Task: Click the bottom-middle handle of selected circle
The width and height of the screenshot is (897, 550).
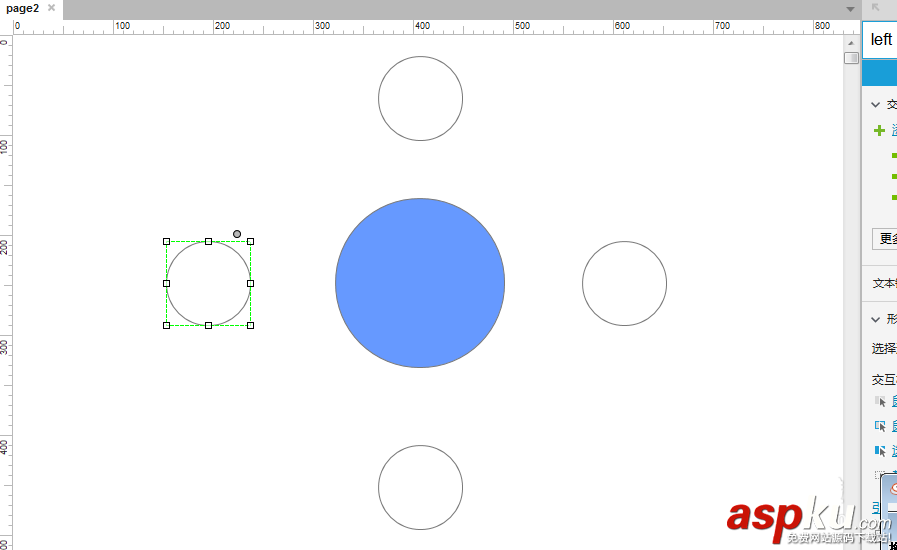Action: 208,326
